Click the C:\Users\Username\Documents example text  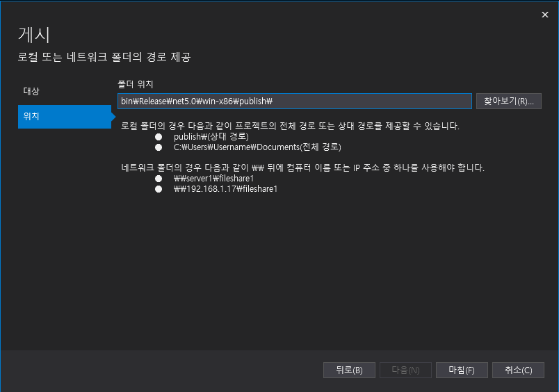coord(257,147)
